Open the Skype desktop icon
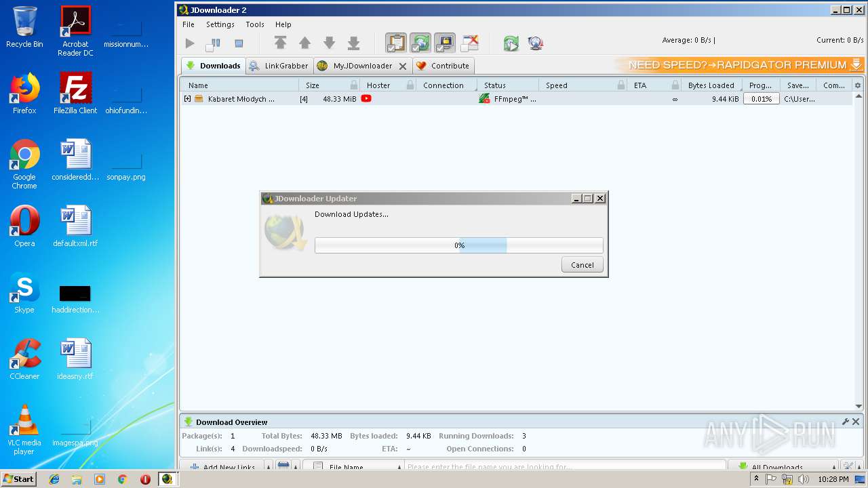 pyautogui.click(x=24, y=293)
